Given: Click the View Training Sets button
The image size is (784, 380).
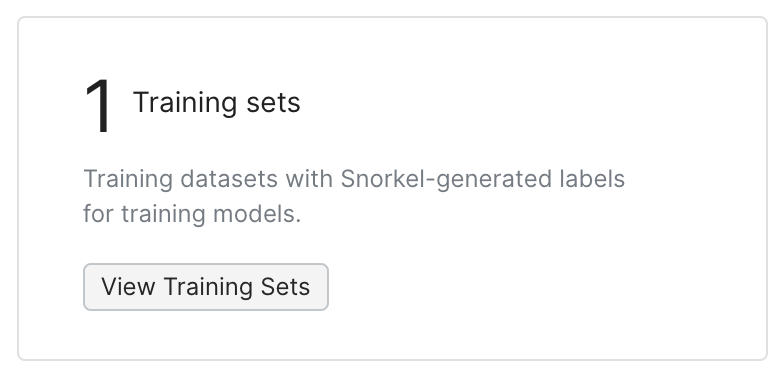Looking at the screenshot, I should click(206, 287).
